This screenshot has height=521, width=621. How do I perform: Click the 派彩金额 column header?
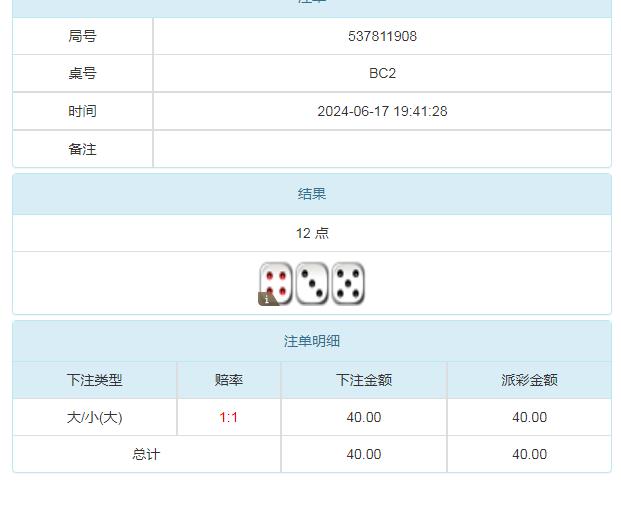529,380
